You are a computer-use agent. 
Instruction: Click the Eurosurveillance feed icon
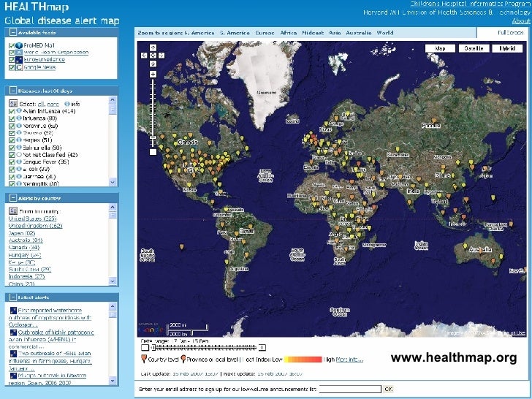[19, 60]
